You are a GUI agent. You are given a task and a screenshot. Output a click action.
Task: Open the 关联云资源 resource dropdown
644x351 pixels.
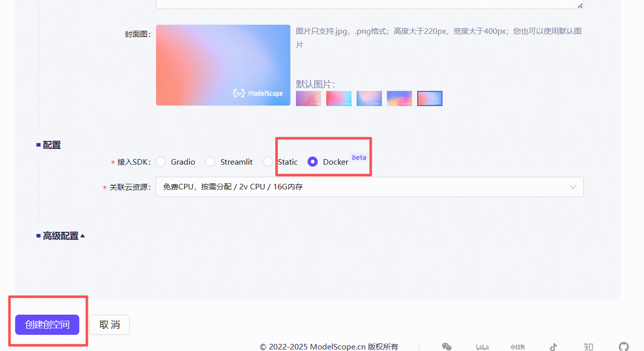369,187
